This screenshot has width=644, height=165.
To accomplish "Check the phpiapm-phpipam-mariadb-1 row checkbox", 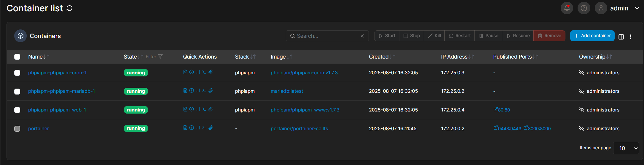I will click(x=17, y=91).
